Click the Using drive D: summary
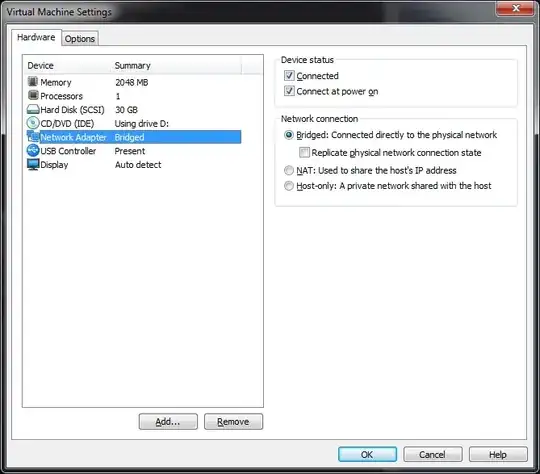Viewport: 540px width, 474px height. coord(142,123)
